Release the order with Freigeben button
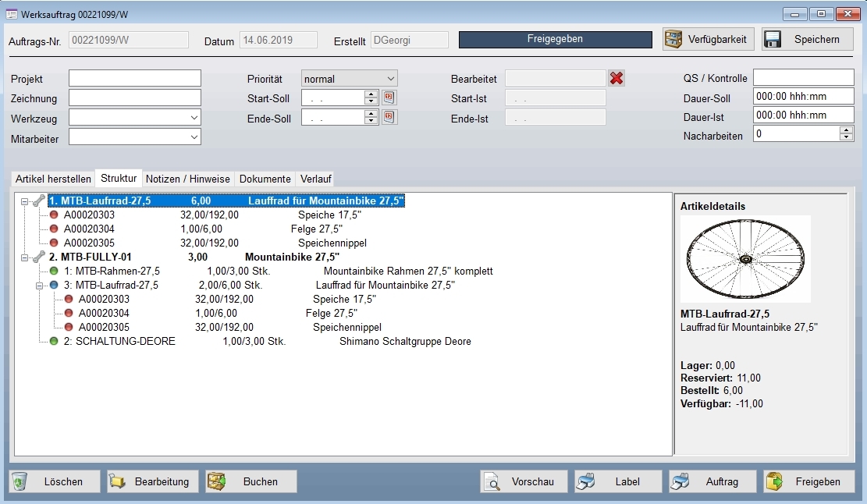The image size is (867, 504). click(809, 481)
